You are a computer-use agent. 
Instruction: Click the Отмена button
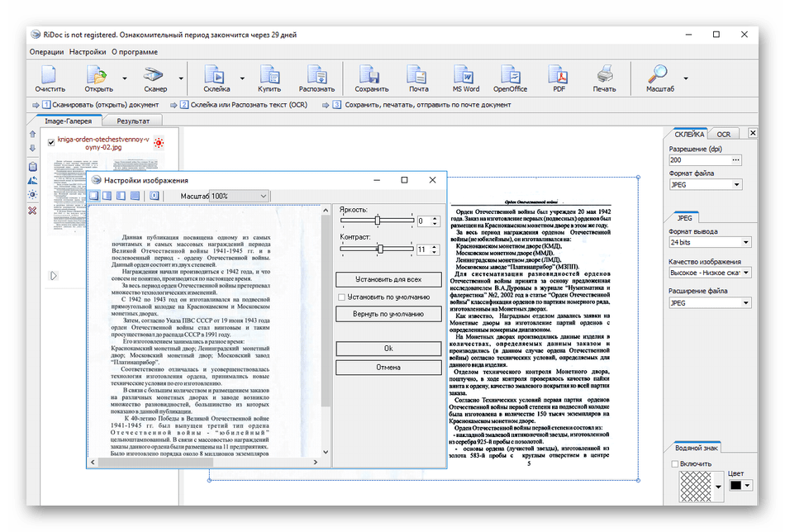click(388, 368)
